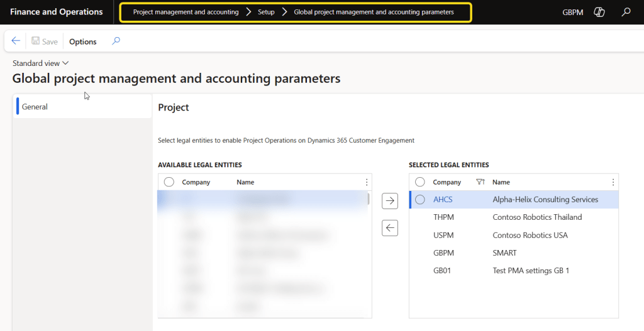Click the Available legal entities scrollbar
This screenshot has height=331, width=644.
(x=369, y=199)
